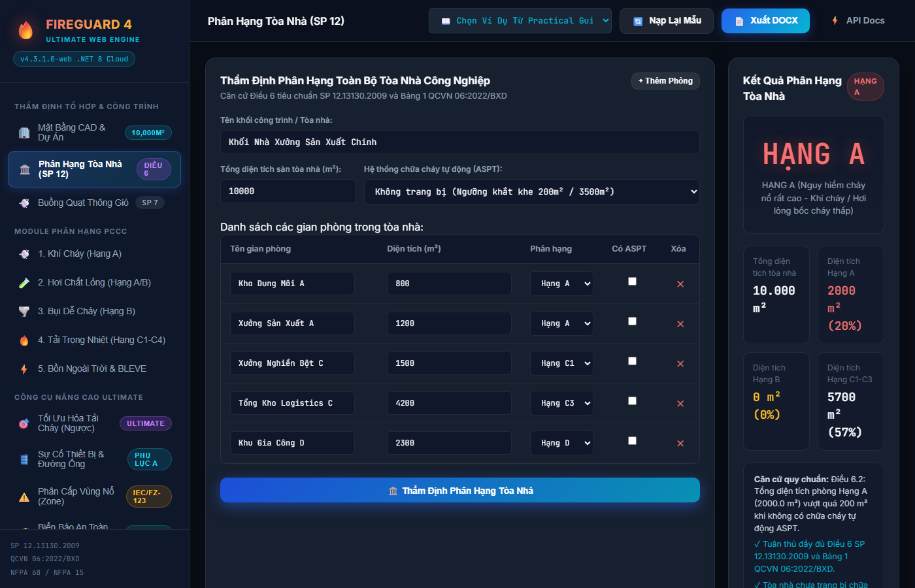This screenshot has width=915, height=588.
Task: Delete the Xưởng Nghiền Bột C row
Action: [x=680, y=364]
